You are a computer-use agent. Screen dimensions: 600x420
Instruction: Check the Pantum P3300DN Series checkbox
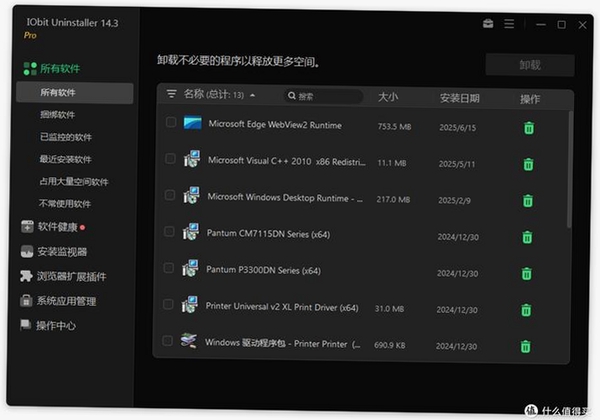(169, 268)
